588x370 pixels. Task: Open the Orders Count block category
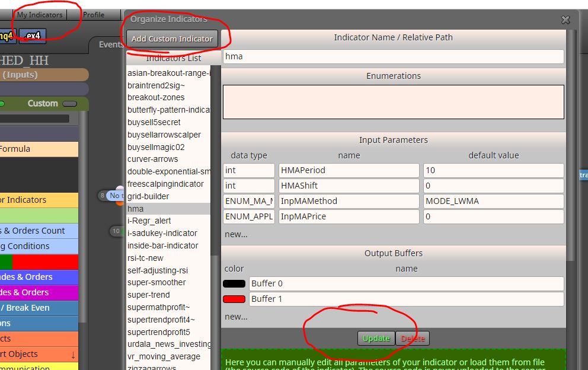[x=39, y=231]
